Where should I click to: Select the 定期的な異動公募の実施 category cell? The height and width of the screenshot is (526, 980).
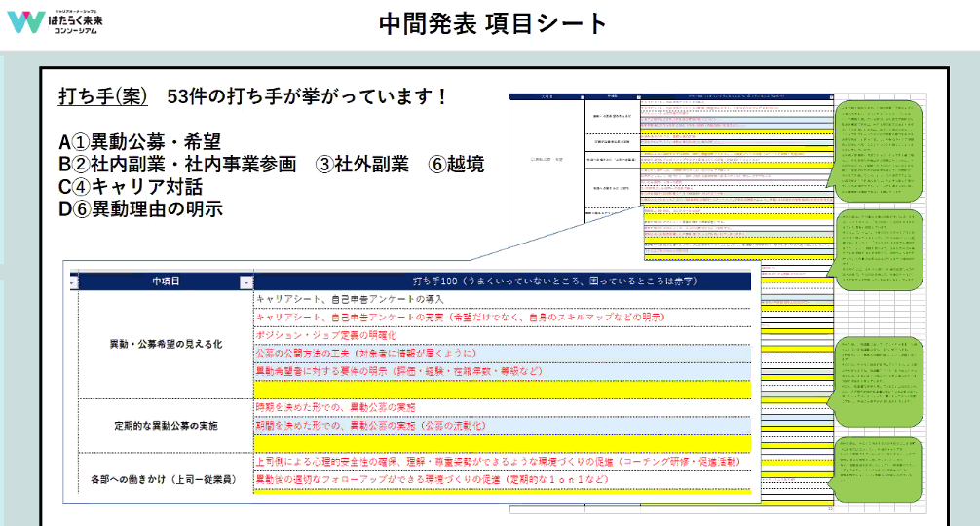coord(166,426)
